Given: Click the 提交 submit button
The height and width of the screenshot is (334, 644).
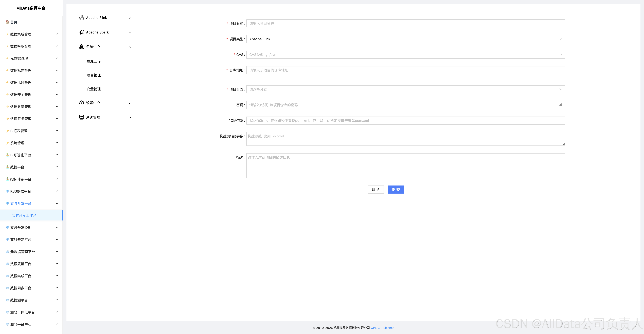Looking at the screenshot, I should [x=396, y=190].
